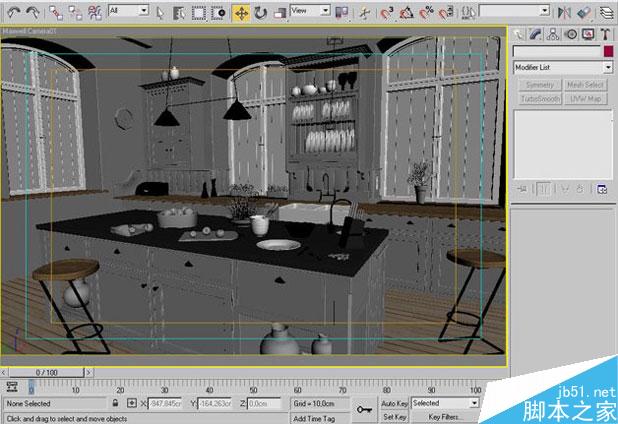Switch to the Display panel tab
The width and height of the screenshot is (618, 424).
click(x=588, y=35)
